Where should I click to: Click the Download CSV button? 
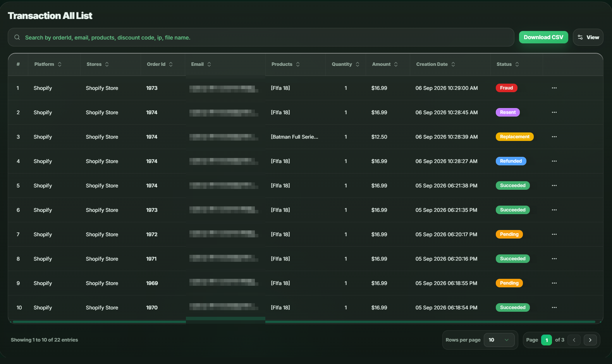[x=543, y=37]
